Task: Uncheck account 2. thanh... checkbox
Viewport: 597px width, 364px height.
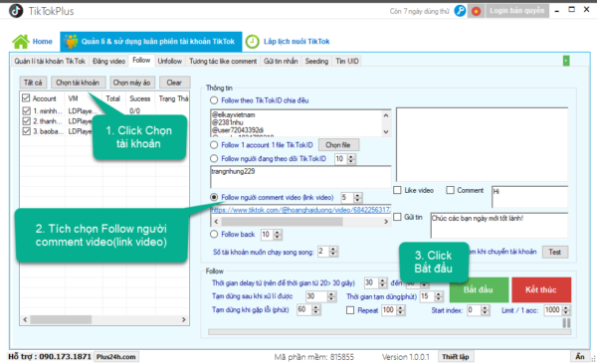Action: [x=26, y=121]
